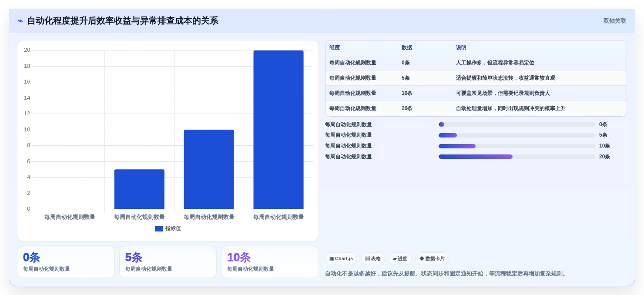Screen dimensions: 644x295
Task: Select the 数据卡片 tag chip
Action: (x=432, y=259)
